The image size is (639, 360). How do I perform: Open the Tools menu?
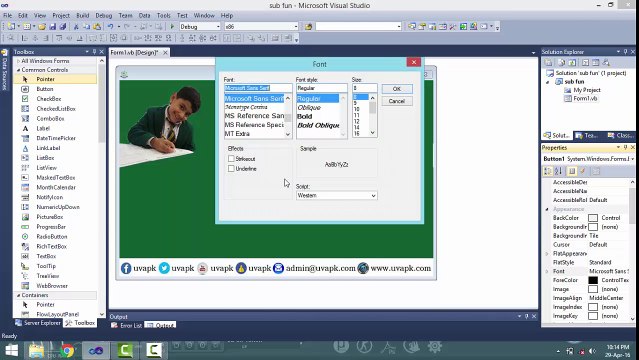[x=163, y=15]
